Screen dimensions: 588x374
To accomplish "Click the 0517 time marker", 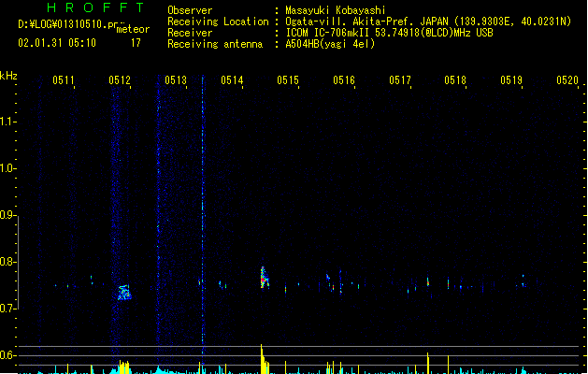I will [x=400, y=80].
